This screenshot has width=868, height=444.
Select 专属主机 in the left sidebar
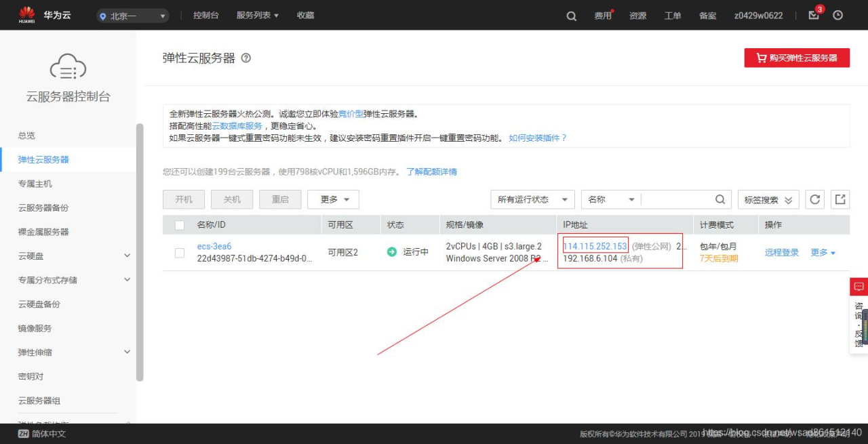[35, 184]
